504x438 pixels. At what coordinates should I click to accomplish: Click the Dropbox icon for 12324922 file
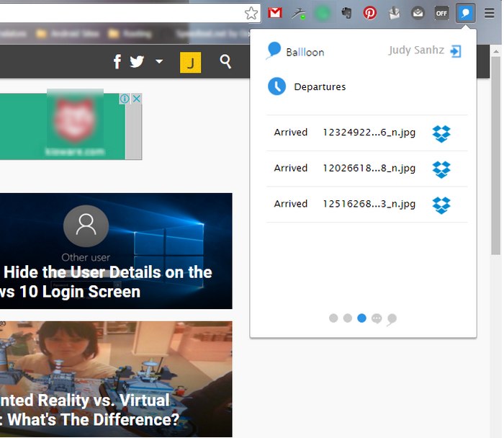click(441, 133)
